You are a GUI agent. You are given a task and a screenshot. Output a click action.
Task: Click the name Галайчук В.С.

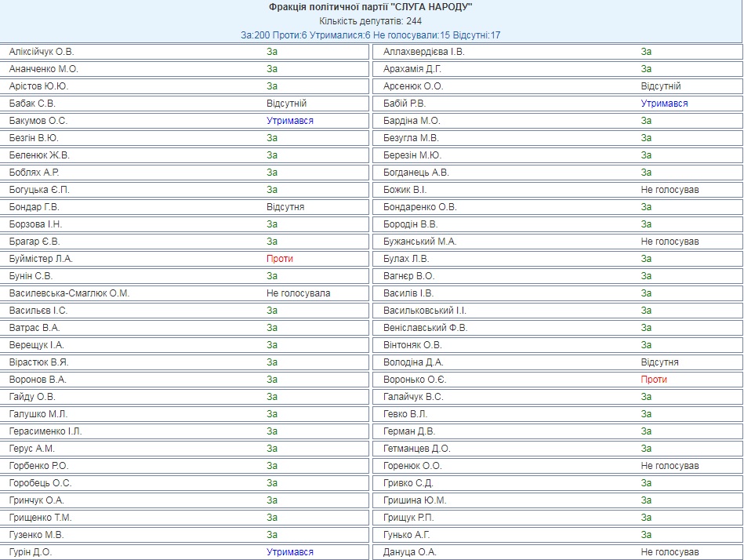tap(413, 397)
